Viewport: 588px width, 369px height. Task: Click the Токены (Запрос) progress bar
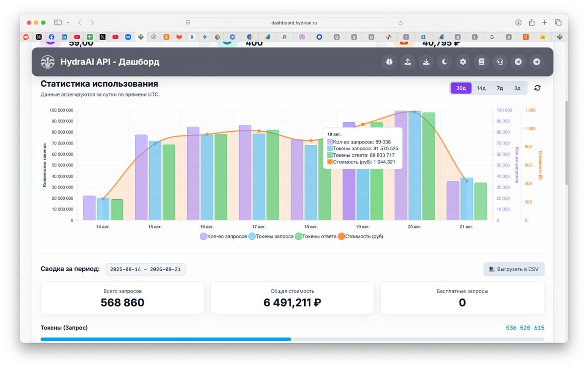[x=293, y=339]
